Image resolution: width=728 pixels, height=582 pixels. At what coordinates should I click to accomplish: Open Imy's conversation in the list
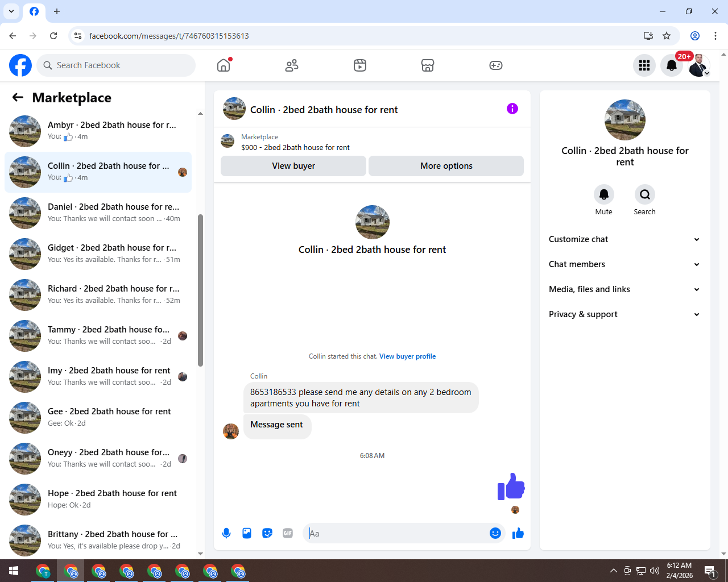98,377
